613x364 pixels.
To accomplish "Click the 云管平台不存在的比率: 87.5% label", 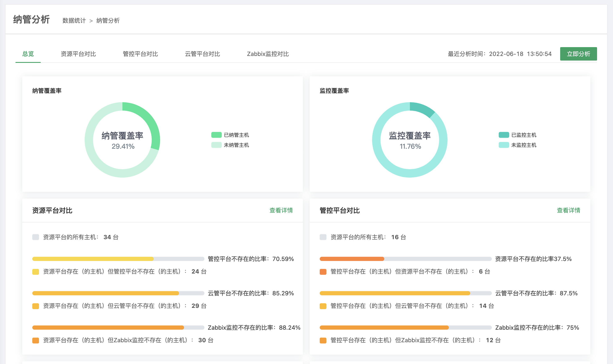I will (536, 293).
